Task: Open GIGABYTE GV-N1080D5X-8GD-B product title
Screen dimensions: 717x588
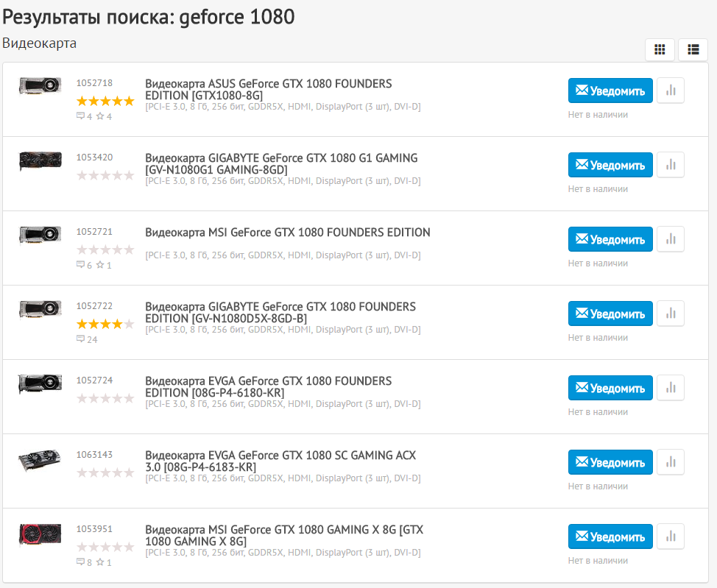Action: (x=280, y=312)
